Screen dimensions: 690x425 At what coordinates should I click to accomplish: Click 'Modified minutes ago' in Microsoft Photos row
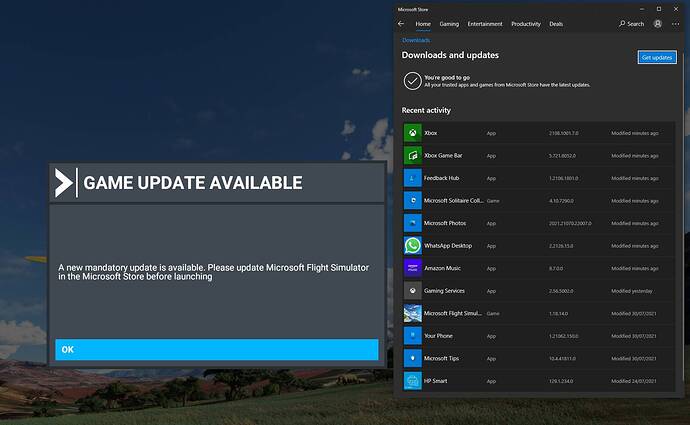click(635, 223)
